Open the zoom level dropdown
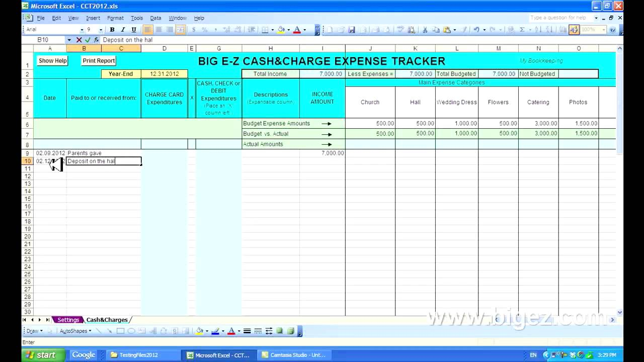 click(604, 30)
